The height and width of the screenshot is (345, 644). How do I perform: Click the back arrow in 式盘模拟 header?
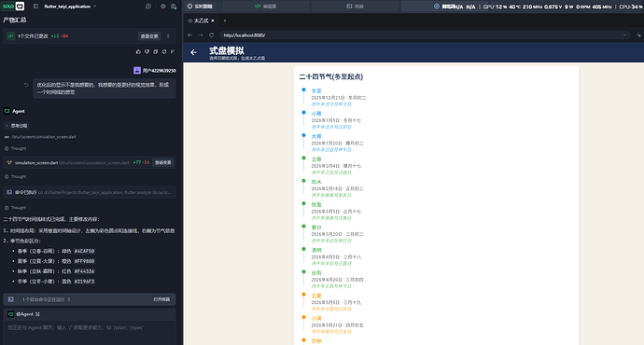193,52
